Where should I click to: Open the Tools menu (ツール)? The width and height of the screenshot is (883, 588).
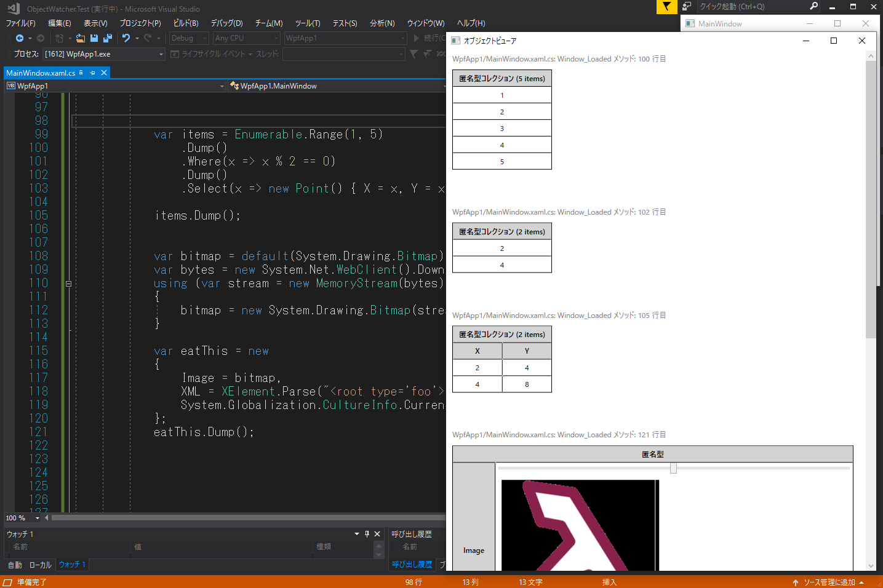pyautogui.click(x=308, y=23)
